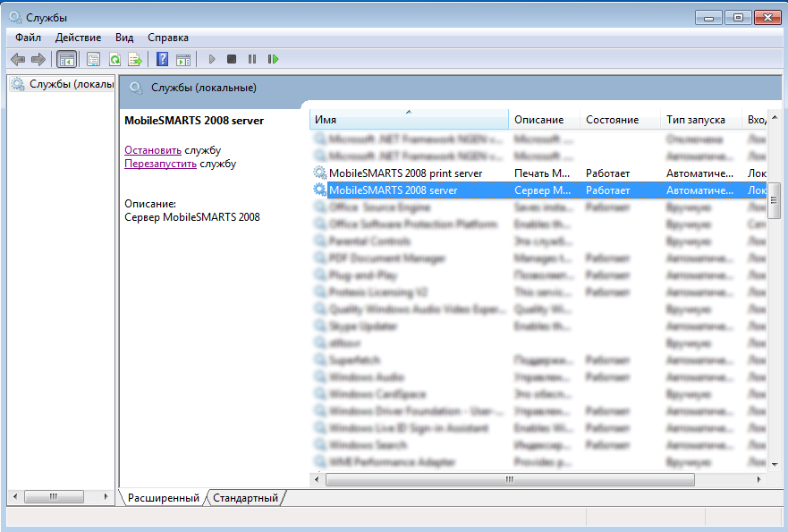The width and height of the screenshot is (788, 532).
Task: Restart the service with the green toolbar icon
Action: click(273, 59)
